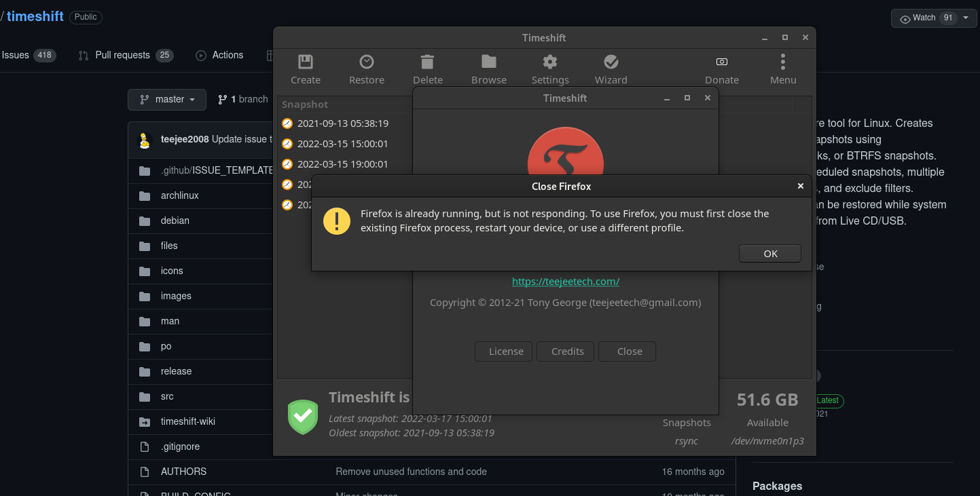Image resolution: width=980 pixels, height=496 pixels.
Task: Click the submodule icon next to timeshift-wiki
Action: [x=145, y=421]
